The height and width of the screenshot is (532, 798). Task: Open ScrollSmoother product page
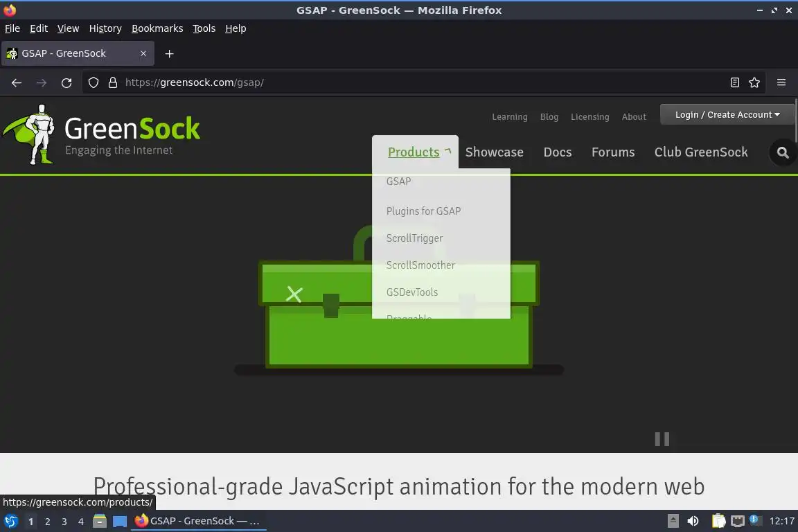click(x=420, y=265)
